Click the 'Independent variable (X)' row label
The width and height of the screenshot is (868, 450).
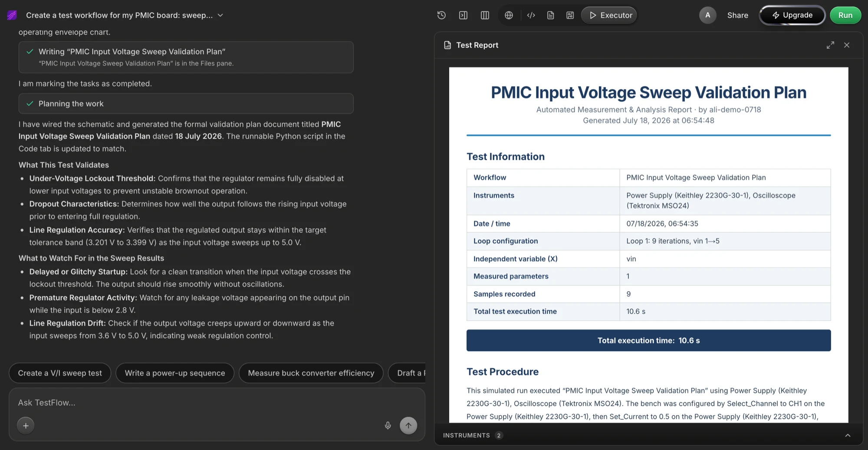pyautogui.click(x=515, y=259)
